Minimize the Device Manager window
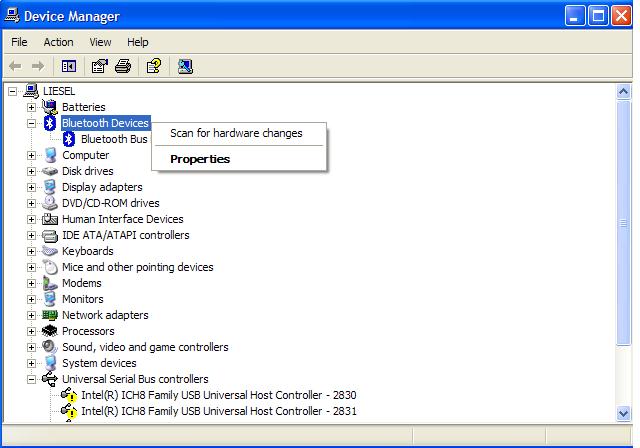The width and height of the screenshot is (640, 448). (575, 16)
